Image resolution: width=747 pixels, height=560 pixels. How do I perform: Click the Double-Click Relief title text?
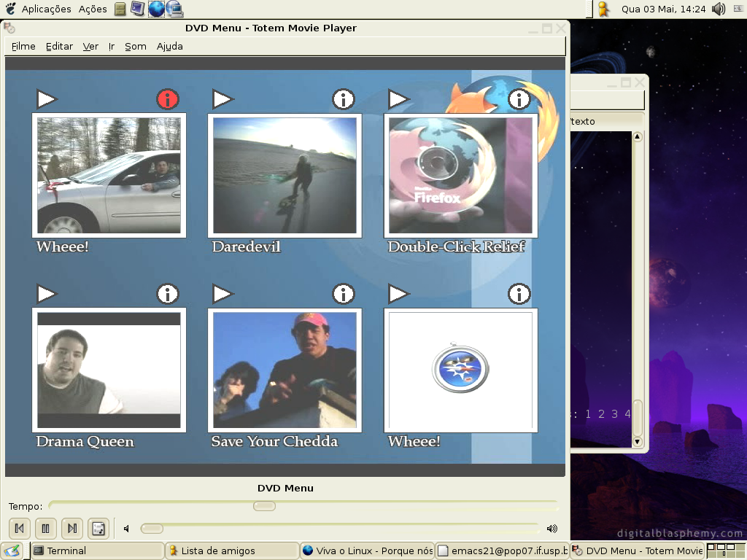click(x=457, y=246)
